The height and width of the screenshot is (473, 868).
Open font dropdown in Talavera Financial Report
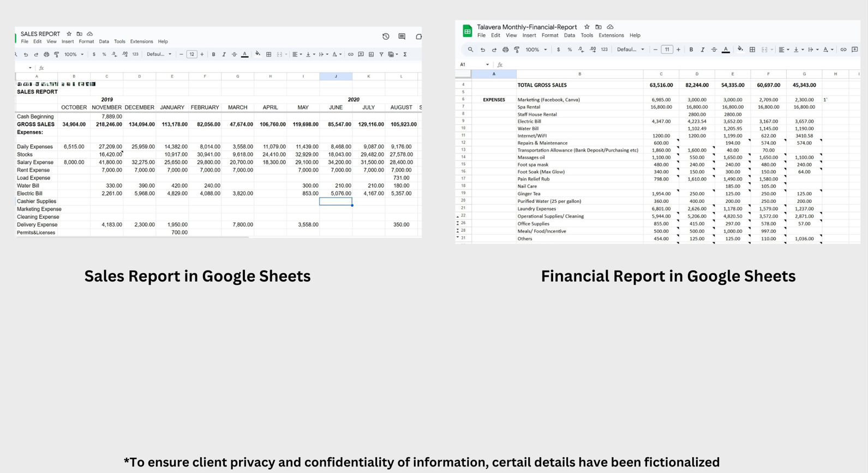631,50
